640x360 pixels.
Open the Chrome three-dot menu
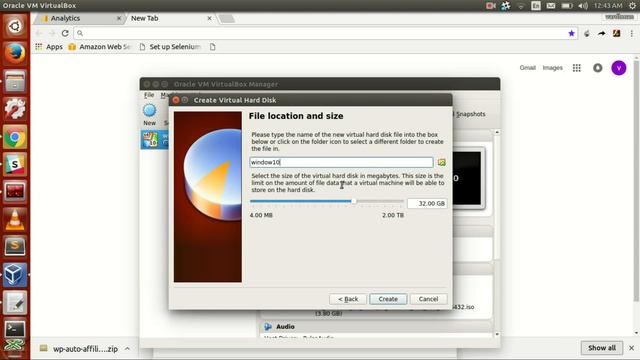click(631, 33)
